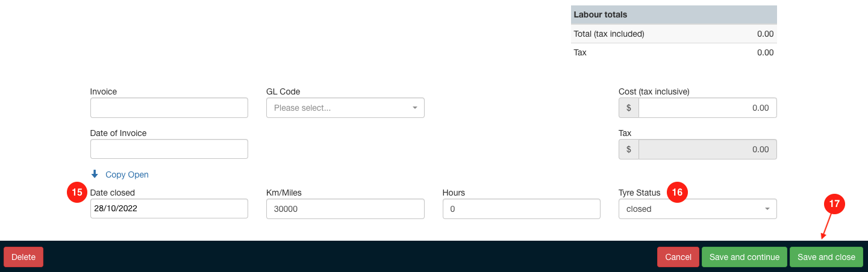Click the Labour totals table header
The image size is (868, 272).
click(x=673, y=14)
